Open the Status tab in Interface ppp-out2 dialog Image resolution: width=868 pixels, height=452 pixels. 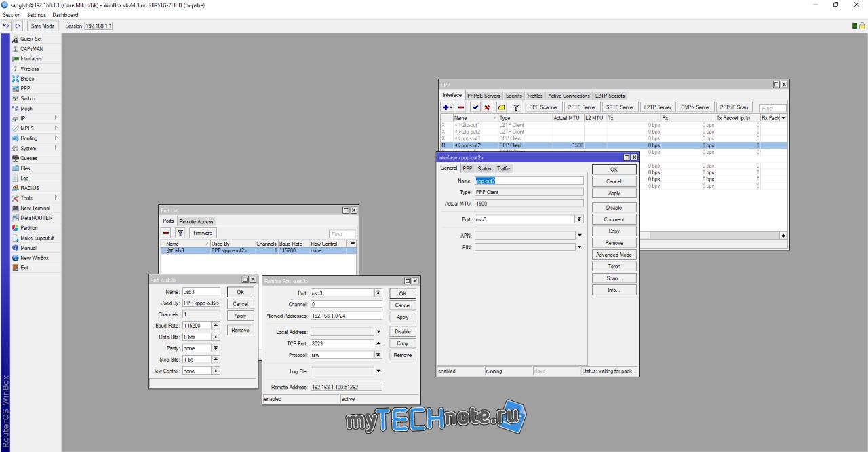pos(484,168)
